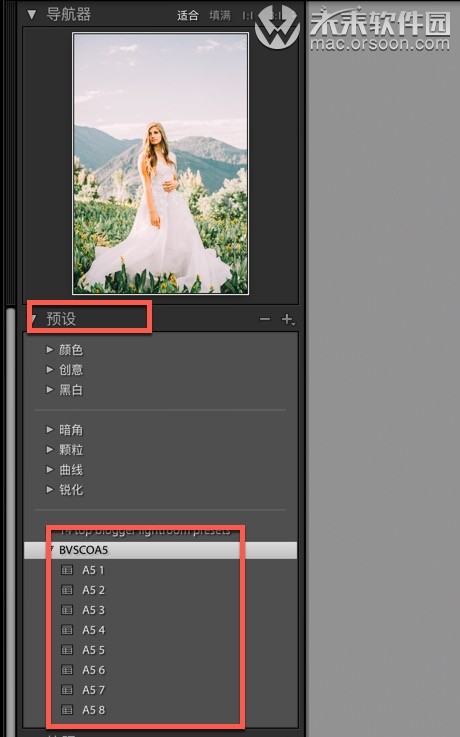Expand the 黑白 preset group
The width and height of the screenshot is (460, 737).
[x=50, y=389]
